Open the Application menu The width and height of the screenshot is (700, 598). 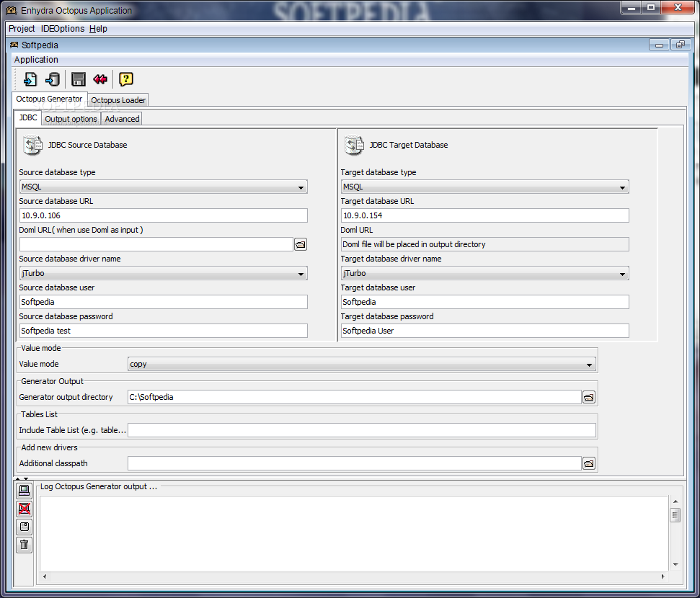pos(36,60)
